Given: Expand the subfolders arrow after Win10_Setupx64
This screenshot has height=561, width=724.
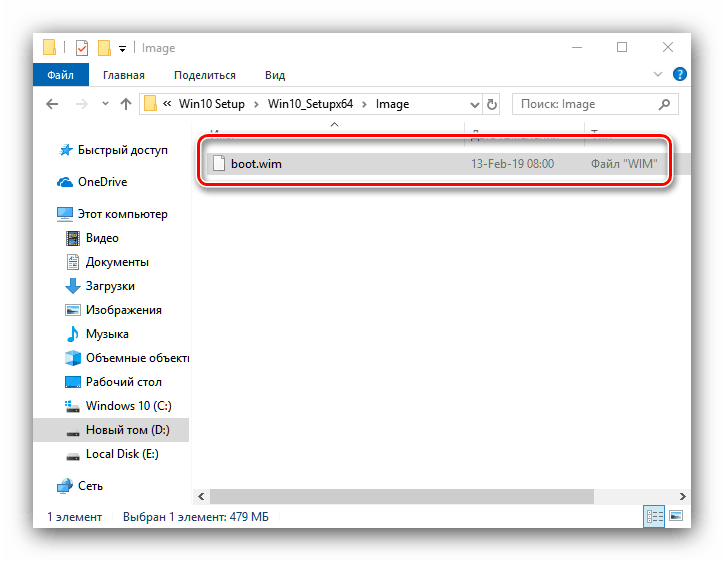Looking at the screenshot, I should point(364,104).
